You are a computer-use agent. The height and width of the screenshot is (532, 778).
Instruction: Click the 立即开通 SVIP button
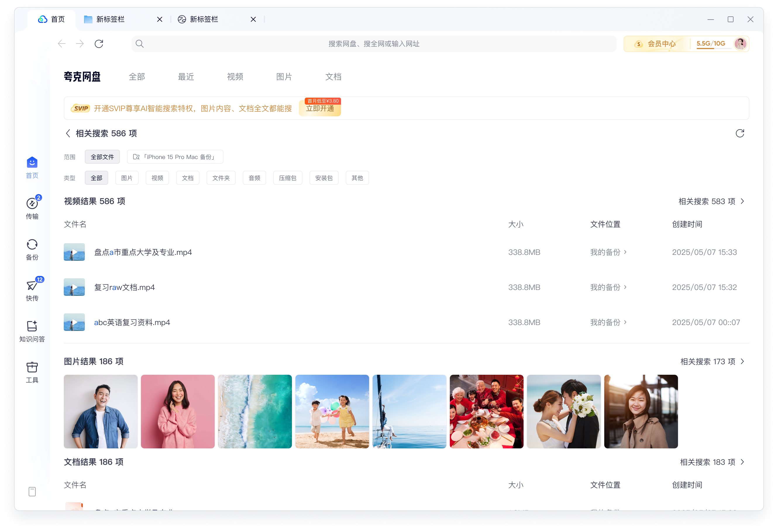point(320,108)
